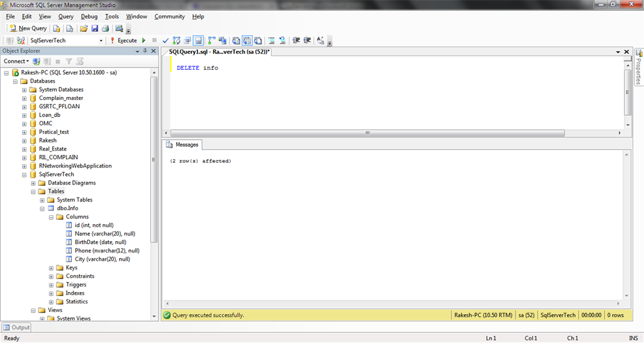Image resolution: width=644 pixels, height=343 pixels.
Task: Expand the Real_Estate database
Action: (25, 149)
